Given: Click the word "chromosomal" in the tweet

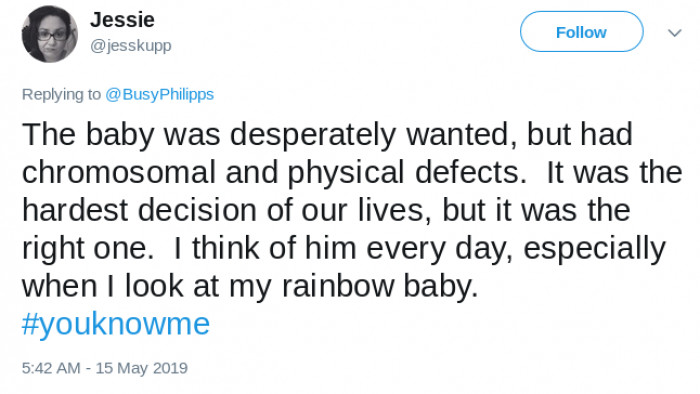Looking at the screenshot, I should tap(119, 172).
